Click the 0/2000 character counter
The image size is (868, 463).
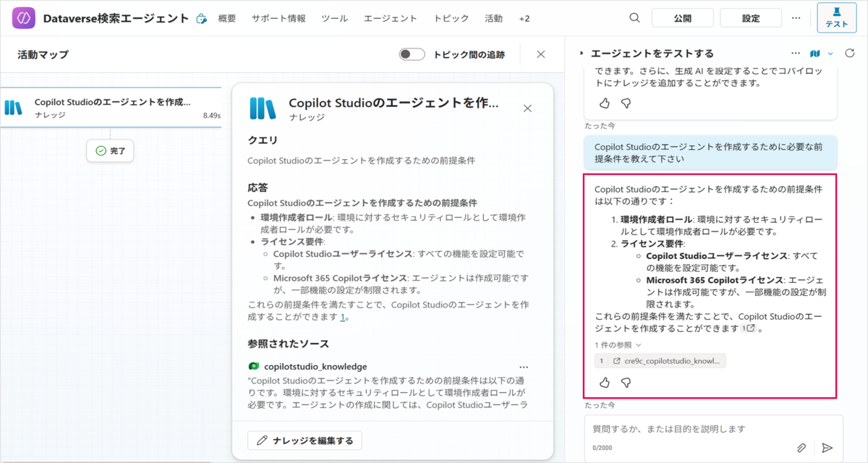[603, 449]
